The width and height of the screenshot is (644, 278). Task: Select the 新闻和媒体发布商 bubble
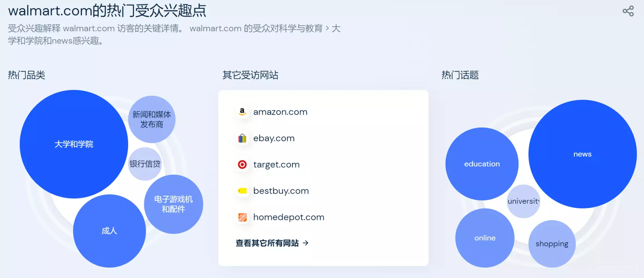pos(152,119)
